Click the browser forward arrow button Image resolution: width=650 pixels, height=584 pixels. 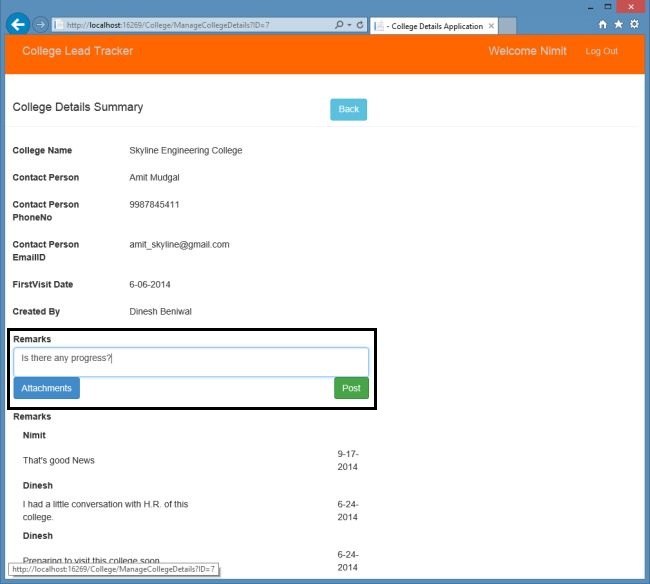[40, 25]
